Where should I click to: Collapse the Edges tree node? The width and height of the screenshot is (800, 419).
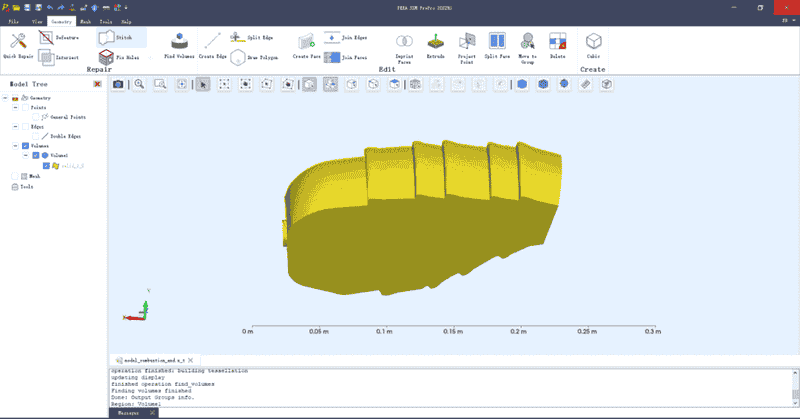click(15, 127)
